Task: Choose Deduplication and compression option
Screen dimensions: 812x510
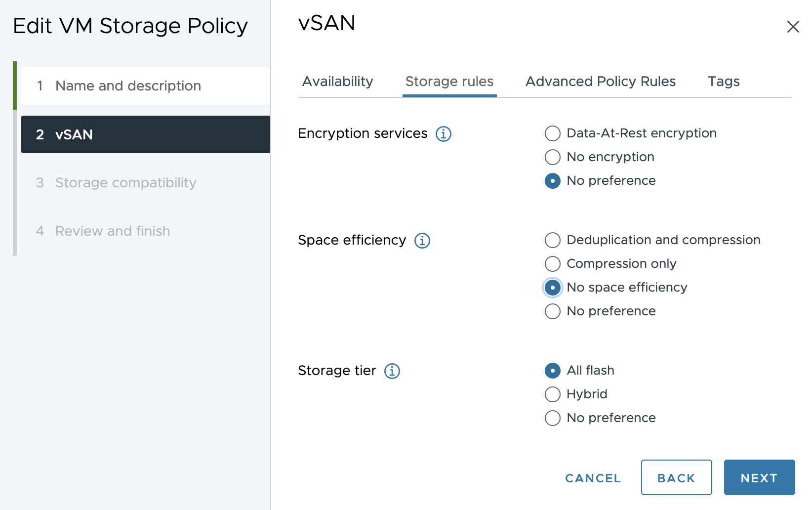Action: click(x=552, y=240)
